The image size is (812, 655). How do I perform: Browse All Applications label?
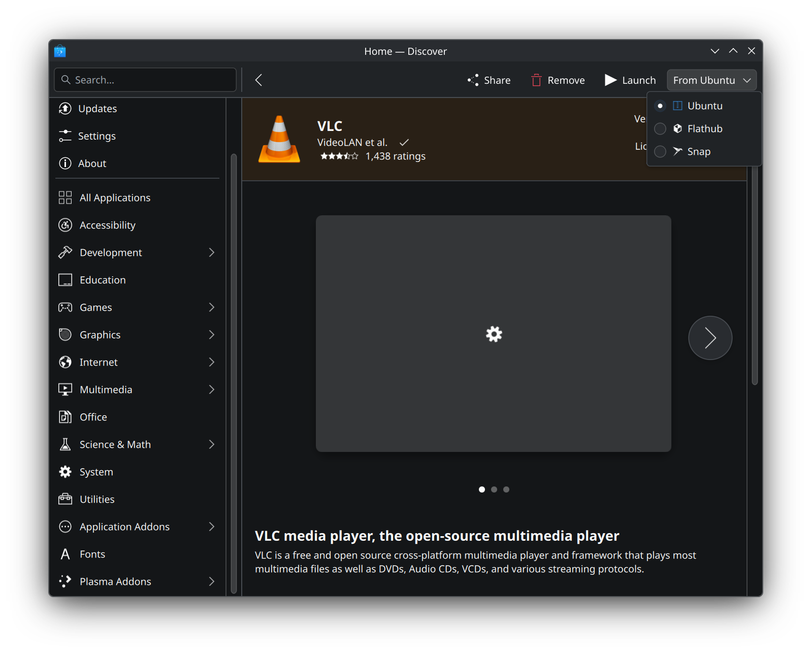pos(115,198)
